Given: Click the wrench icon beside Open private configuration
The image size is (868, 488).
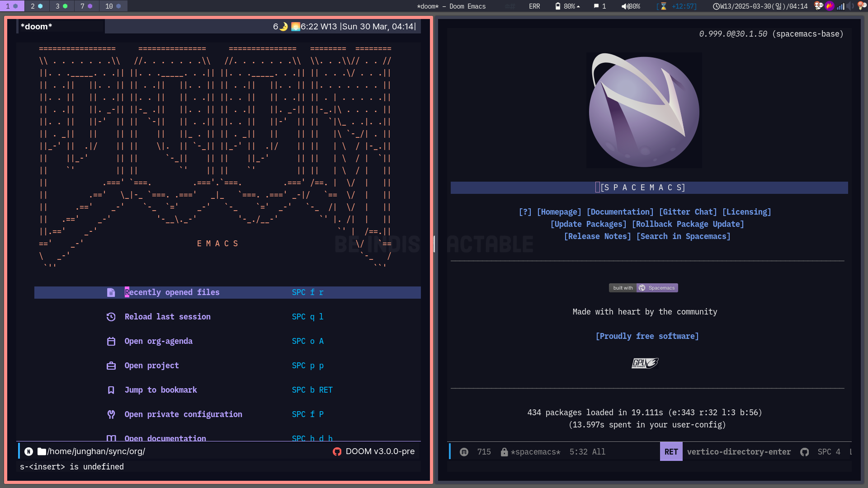Looking at the screenshot, I should click(x=111, y=415).
